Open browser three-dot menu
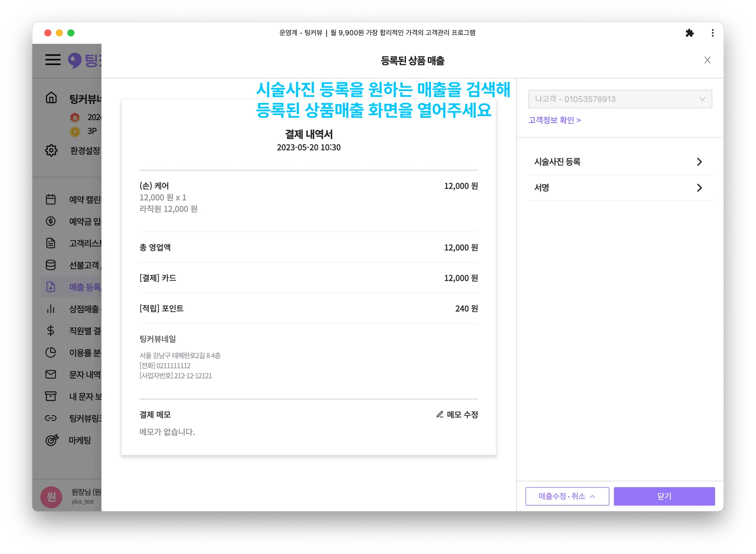The width and height of the screenshot is (756, 554). 712,33
